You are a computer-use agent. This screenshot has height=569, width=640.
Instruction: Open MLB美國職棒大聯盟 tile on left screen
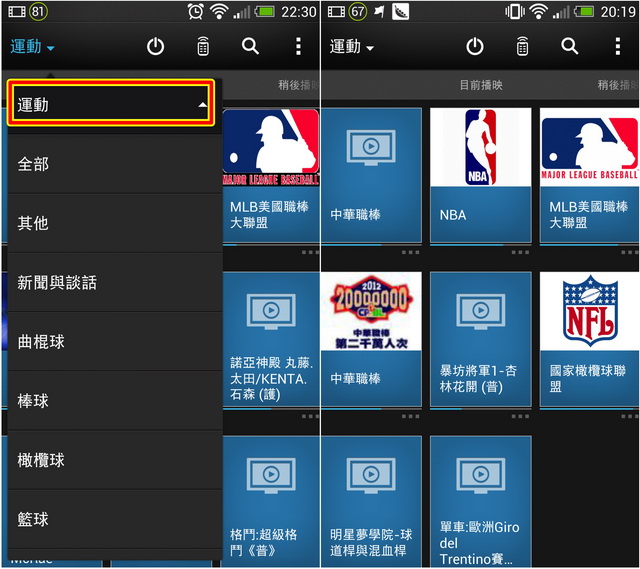(271, 175)
